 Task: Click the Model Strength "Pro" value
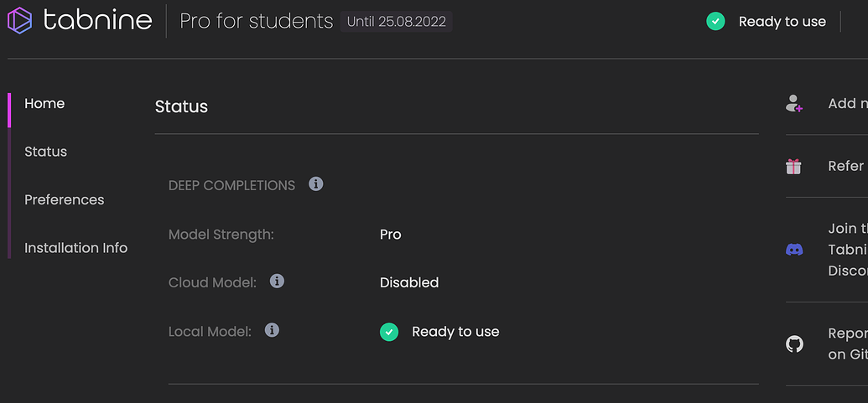tap(391, 235)
